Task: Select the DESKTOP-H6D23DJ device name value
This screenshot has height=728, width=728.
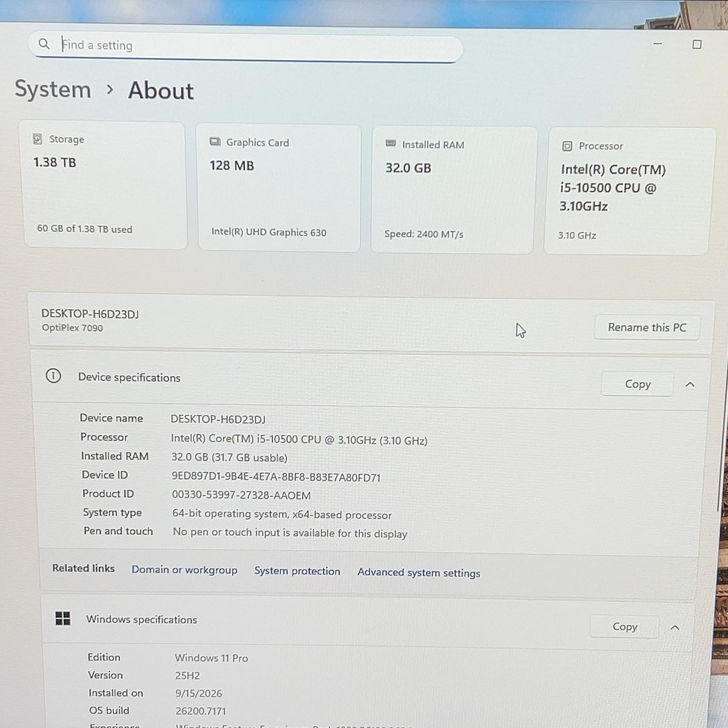Action: click(218, 419)
